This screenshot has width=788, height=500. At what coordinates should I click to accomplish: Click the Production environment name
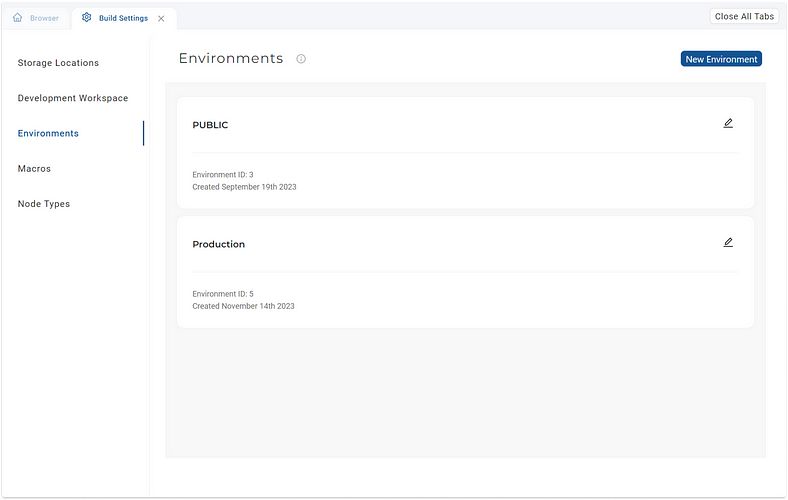(219, 244)
